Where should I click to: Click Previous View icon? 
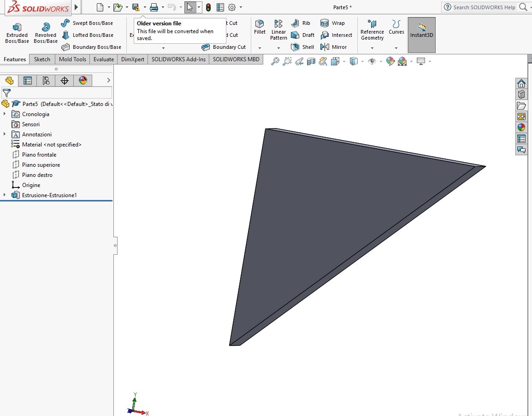coord(299,61)
